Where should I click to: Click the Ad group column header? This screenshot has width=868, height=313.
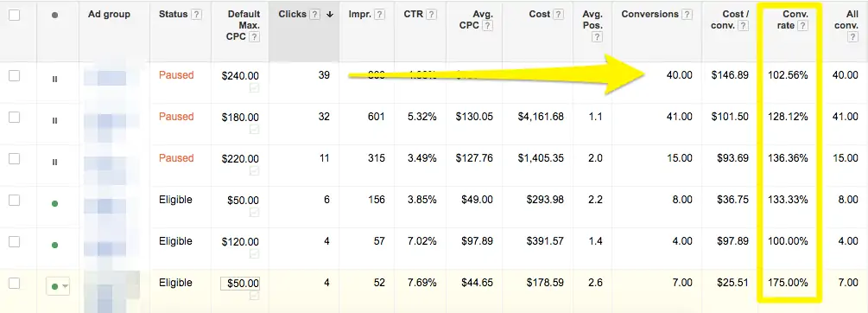(x=109, y=15)
